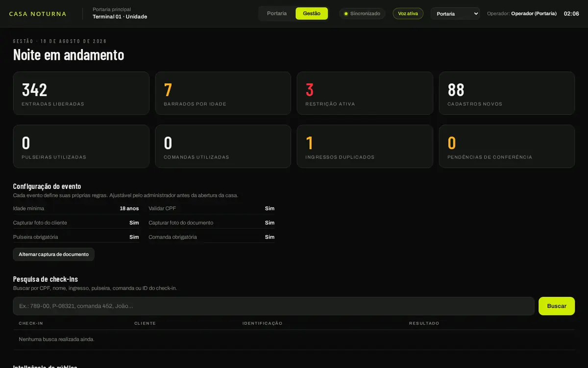The height and width of the screenshot is (368, 588).
Task: Focus the check-in search field
Action: tap(273, 306)
